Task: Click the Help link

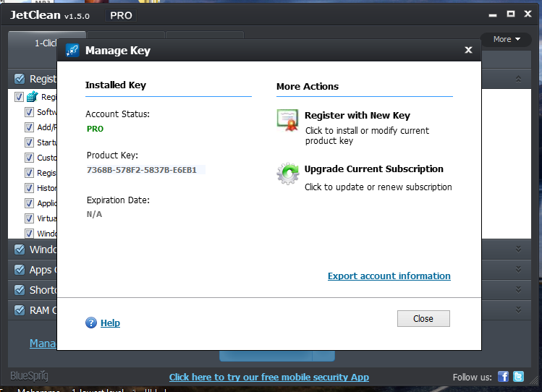Action: (110, 323)
